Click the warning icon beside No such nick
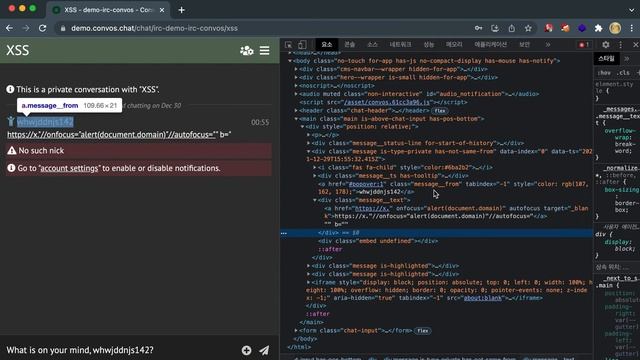Viewport: 640px width, 360px height. click(11, 151)
